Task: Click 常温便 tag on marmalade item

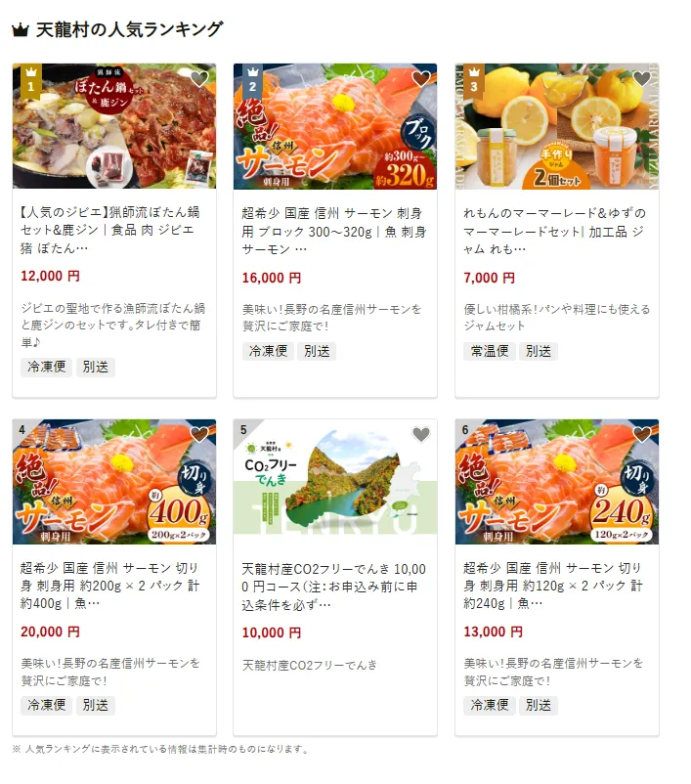Action: (490, 351)
